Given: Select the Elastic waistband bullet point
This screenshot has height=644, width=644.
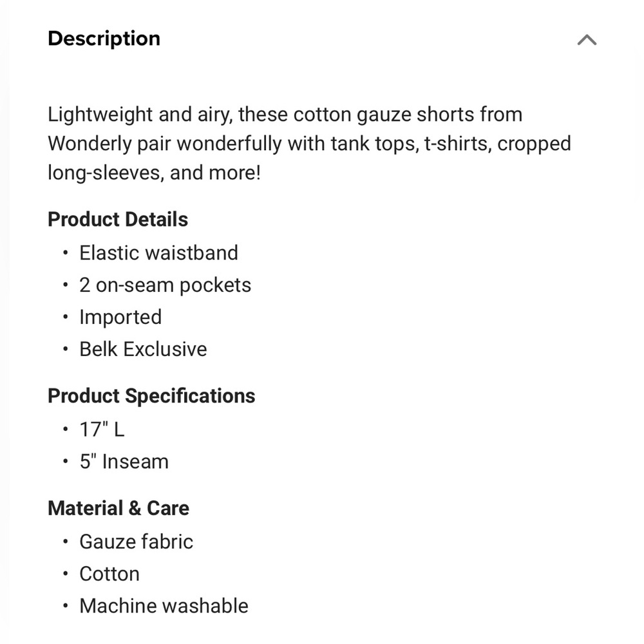Looking at the screenshot, I should [158, 252].
